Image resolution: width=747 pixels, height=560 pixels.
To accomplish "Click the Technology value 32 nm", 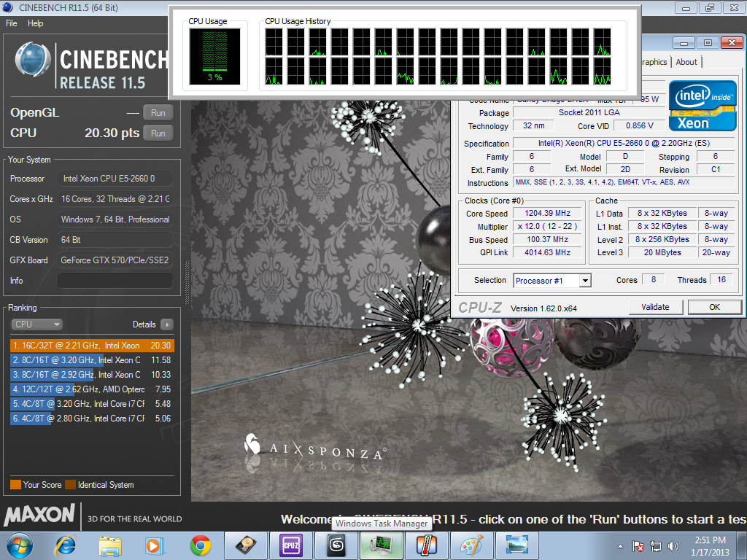I will click(x=533, y=125).
